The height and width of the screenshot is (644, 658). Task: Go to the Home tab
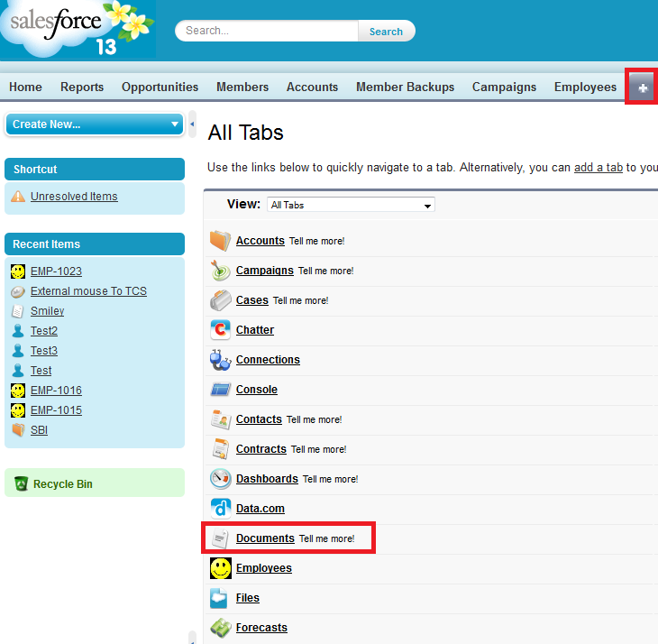coord(25,87)
